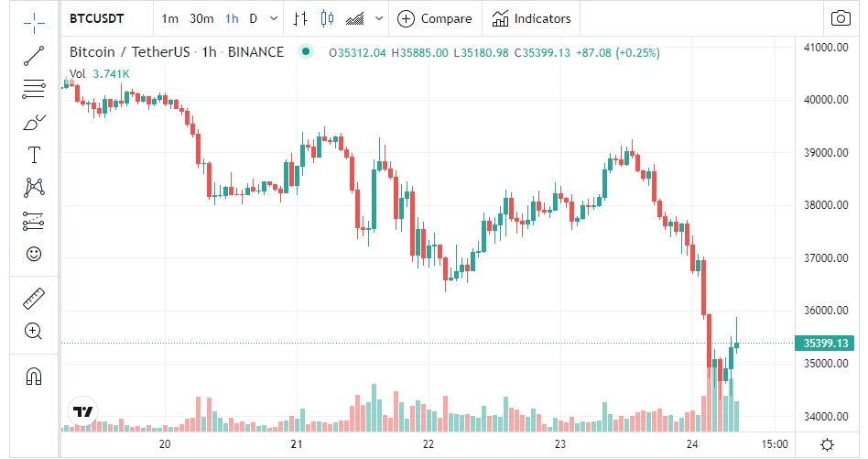Switch to bar chart style

tap(300, 19)
